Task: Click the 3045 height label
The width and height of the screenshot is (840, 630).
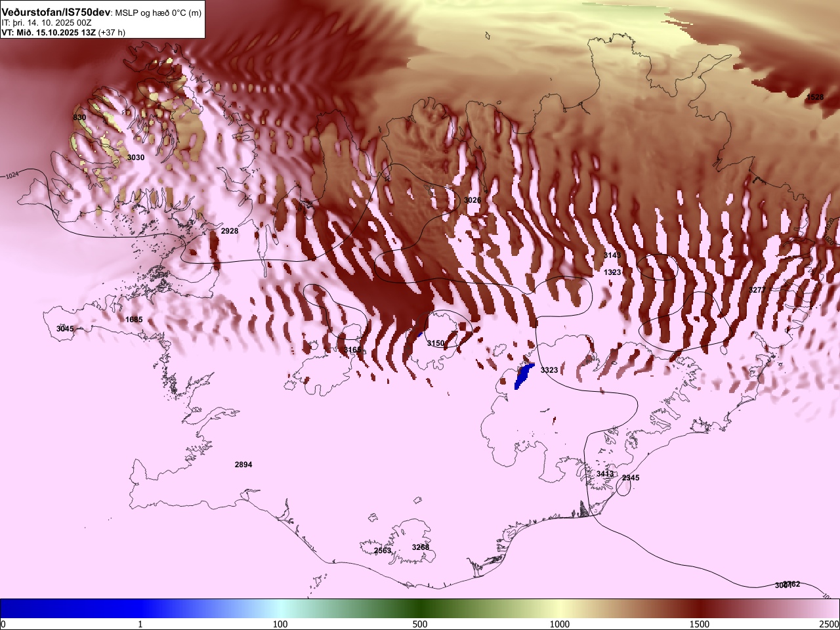Action: tap(65, 329)
